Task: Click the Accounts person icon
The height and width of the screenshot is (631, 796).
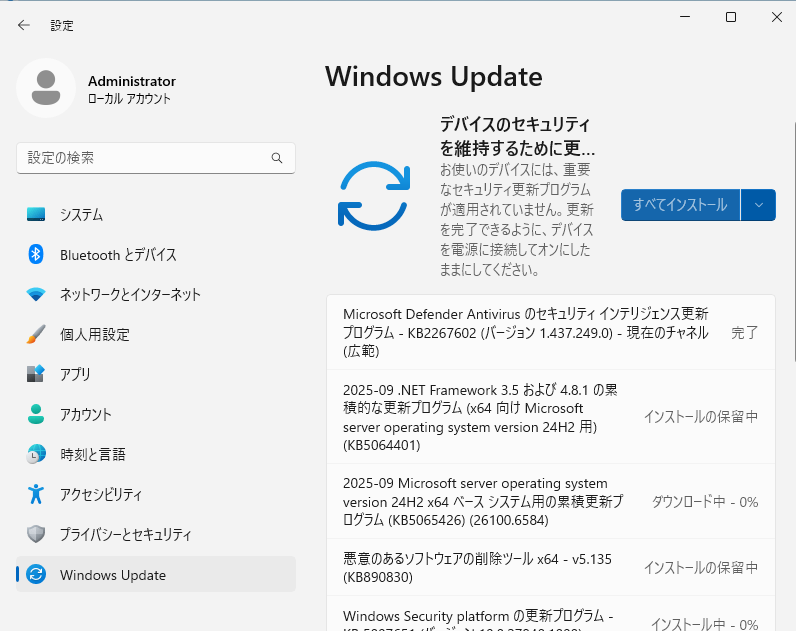Action: point(36,415)
